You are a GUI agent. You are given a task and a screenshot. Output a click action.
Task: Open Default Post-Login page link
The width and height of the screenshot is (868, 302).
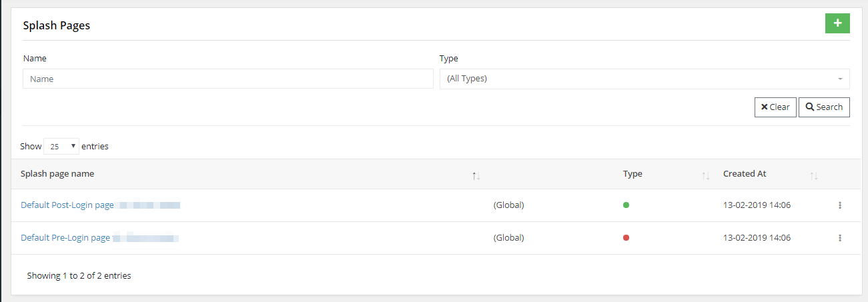67,205
